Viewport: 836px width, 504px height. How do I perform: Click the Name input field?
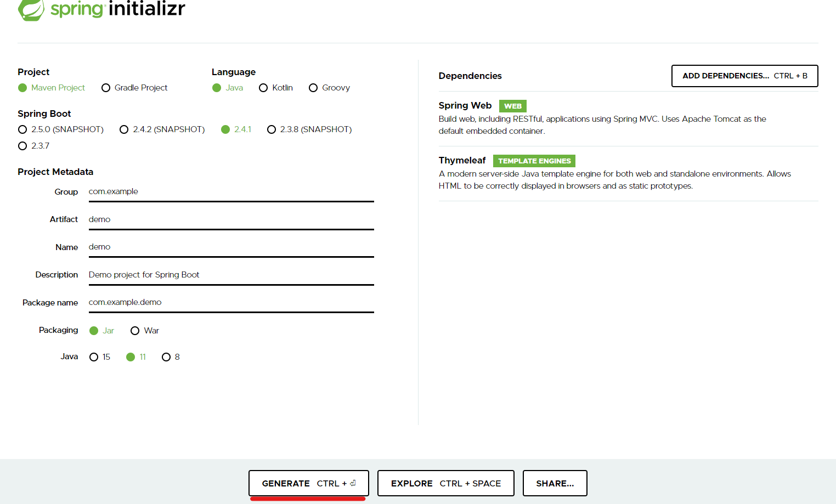click(231, 247)
